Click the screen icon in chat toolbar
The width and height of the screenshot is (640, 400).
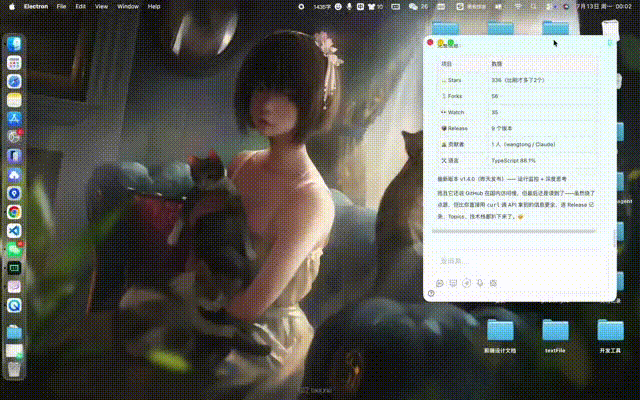pyautogui.click(x=453, y=283)
